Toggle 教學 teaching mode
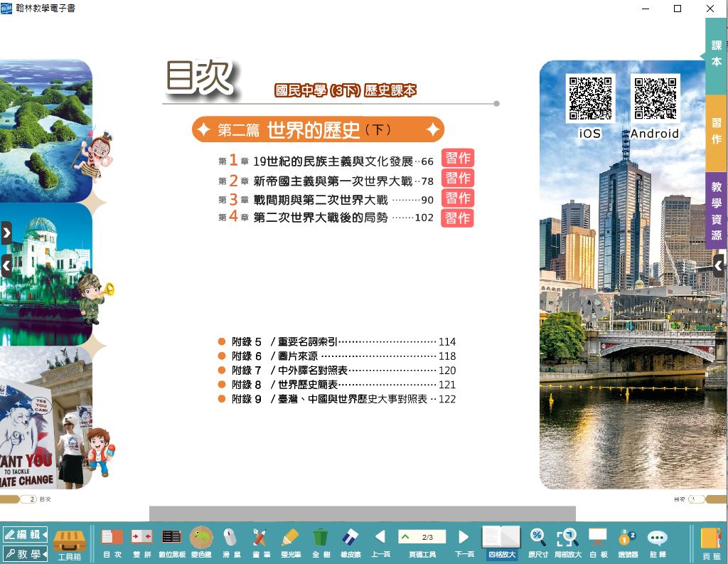728x564 pixels. tap(25, 553)
